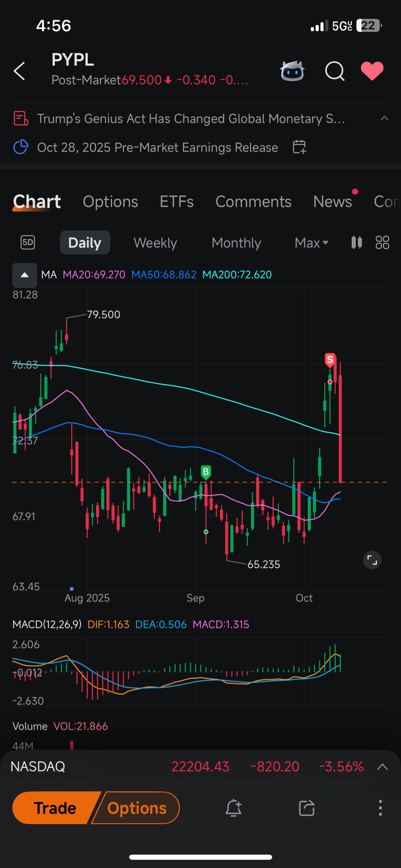Tap the small blue event dot on the date axis
401x868 pixels.
point(72,589)
